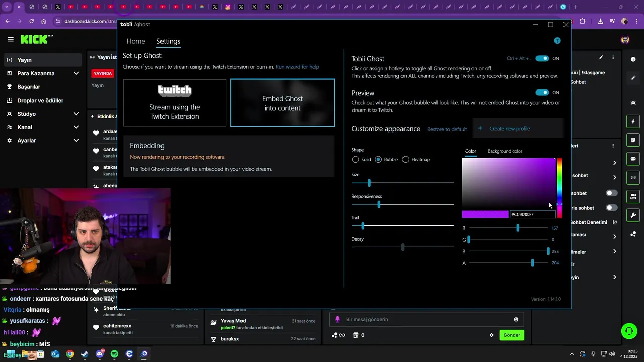Toggle Tobii Ghost rendering ON switch
The height and width of the screenshot is (362, 644).
coord(542,58)
